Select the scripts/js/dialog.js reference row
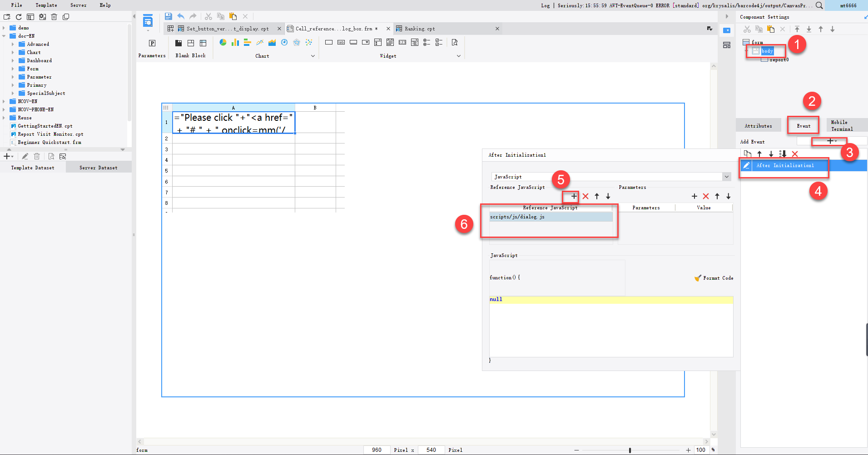 click(x=551, y=217)
